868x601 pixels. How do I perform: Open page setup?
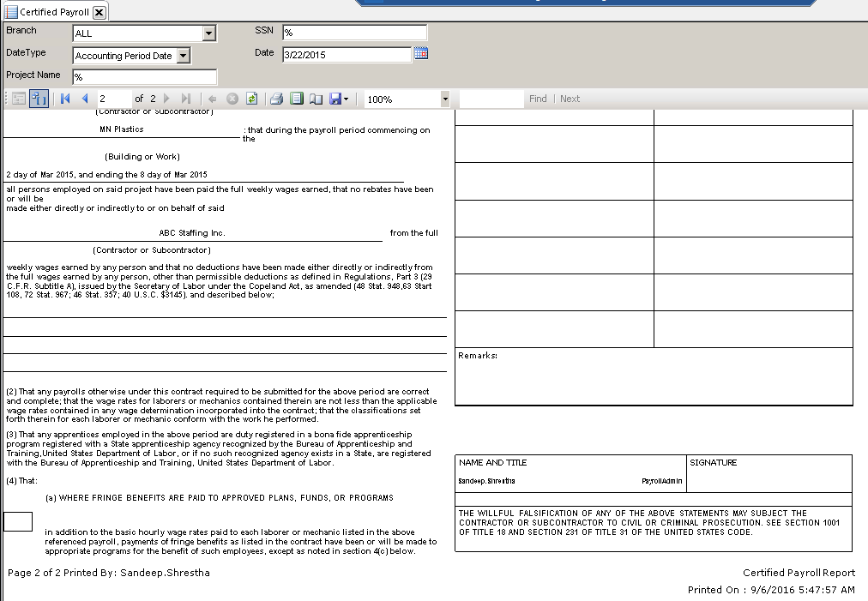(316, 99)
